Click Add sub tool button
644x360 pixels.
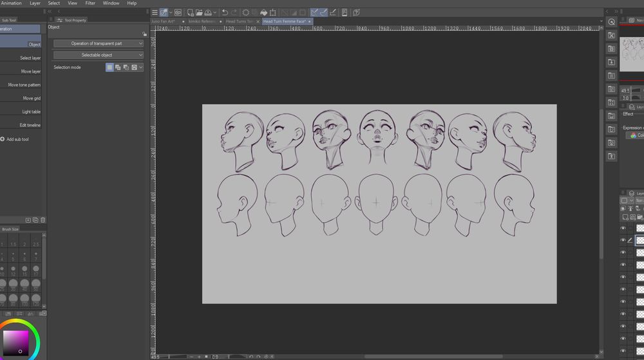coord(15,140)
